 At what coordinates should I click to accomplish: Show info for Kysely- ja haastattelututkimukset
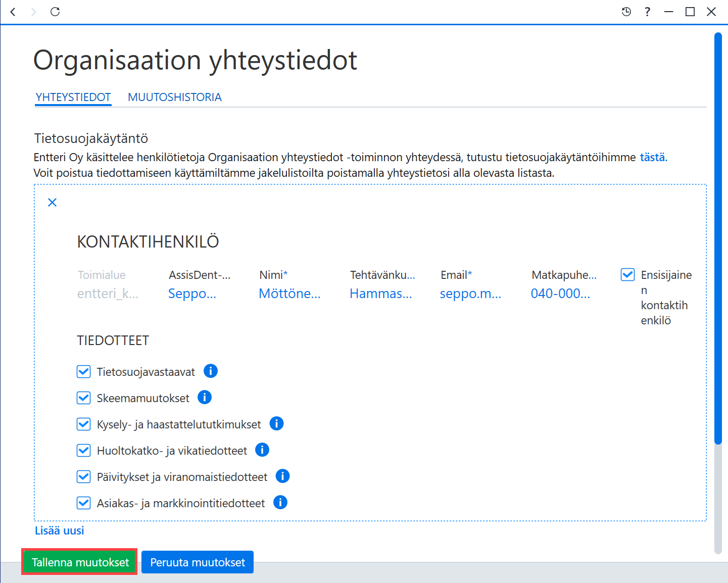pos(277,423)
